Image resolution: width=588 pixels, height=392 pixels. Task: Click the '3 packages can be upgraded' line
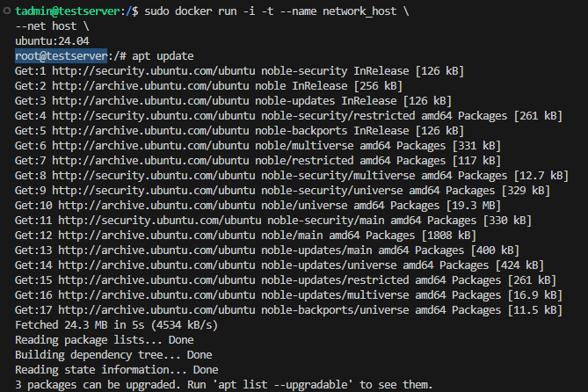click(224, 385)
